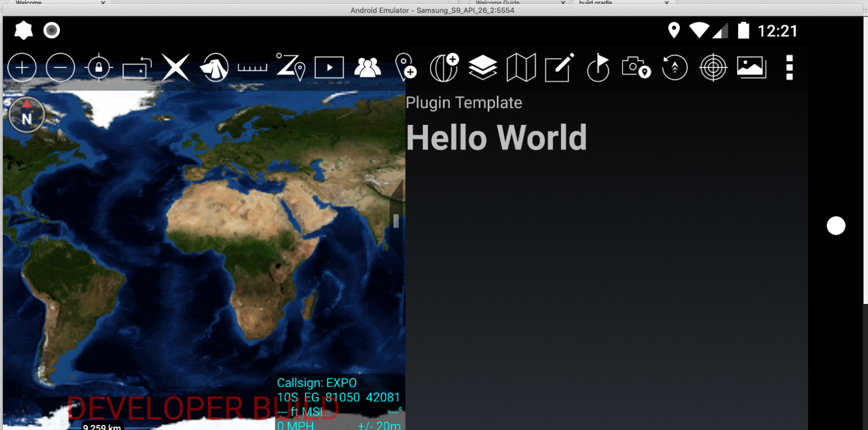This screenshot has height=430, width=868.
Task: Open the Maps atlas tool
Action: tap(521, 67)
